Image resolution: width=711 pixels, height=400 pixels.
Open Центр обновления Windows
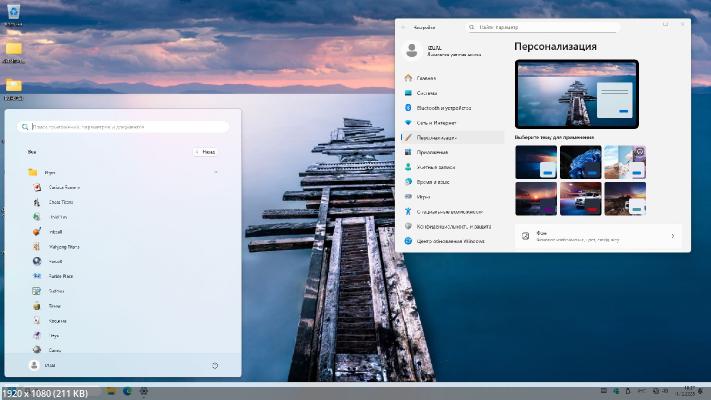click(x=450, y=241)
